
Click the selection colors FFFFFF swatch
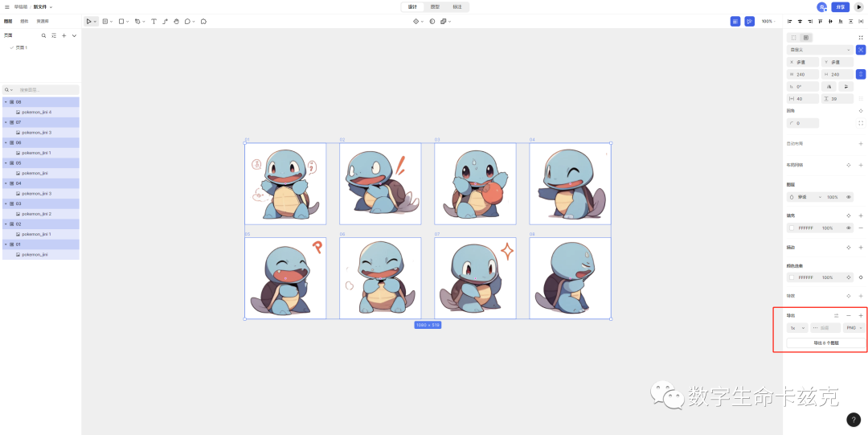(792, 277)
